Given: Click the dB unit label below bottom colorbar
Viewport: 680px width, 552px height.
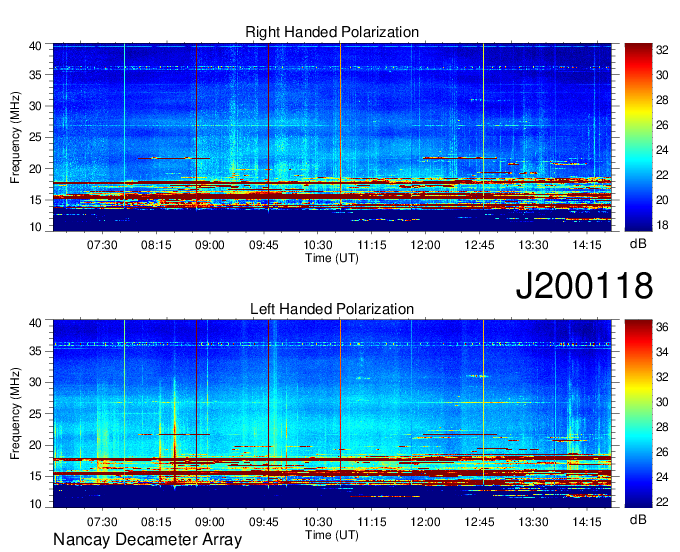Looking at the screenshot, I should pyautogui.click(x=638, y=519).
